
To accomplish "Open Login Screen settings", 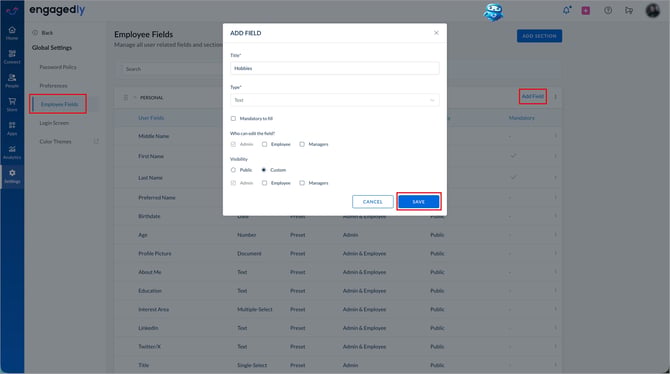I will [x=54, y=123].
